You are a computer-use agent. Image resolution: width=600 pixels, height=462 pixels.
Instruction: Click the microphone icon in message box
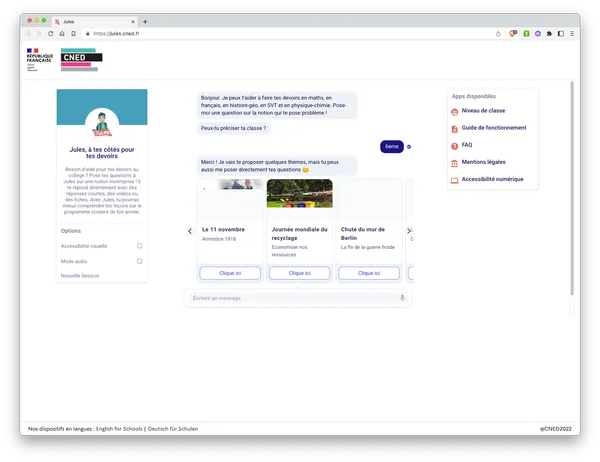click(403, 298)
